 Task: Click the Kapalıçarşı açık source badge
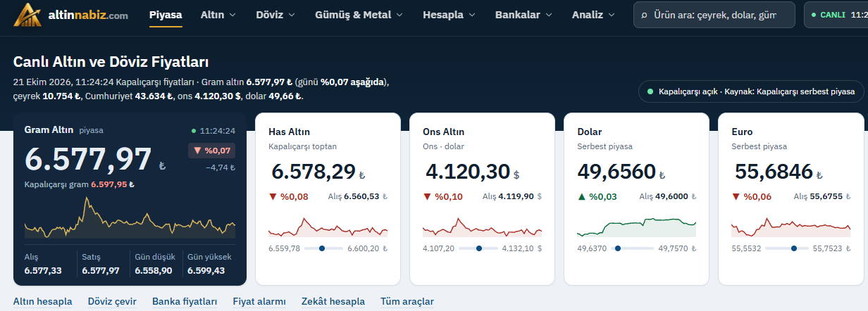[751, 91]
